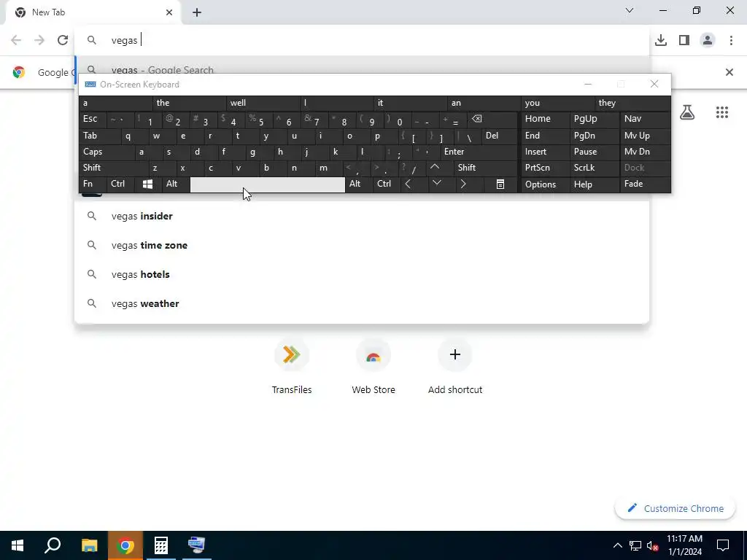
Task: Open Chrome profile avatar
Action: [708, 41]
